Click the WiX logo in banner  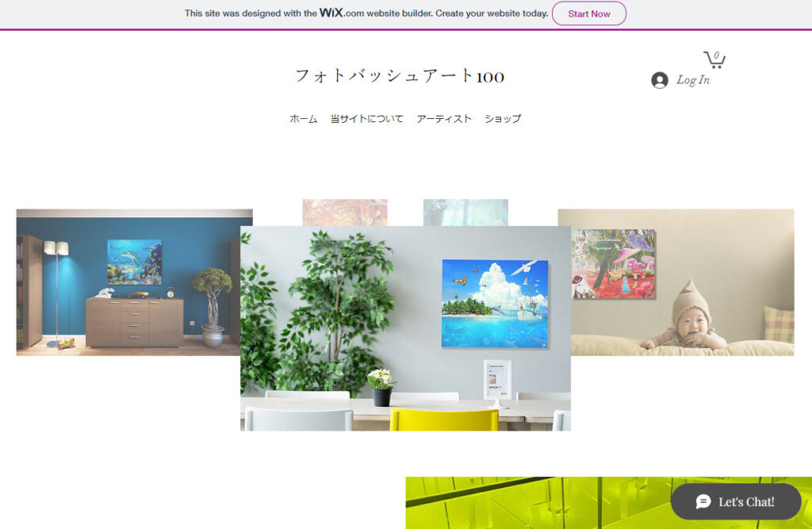[x=331, y=13]
